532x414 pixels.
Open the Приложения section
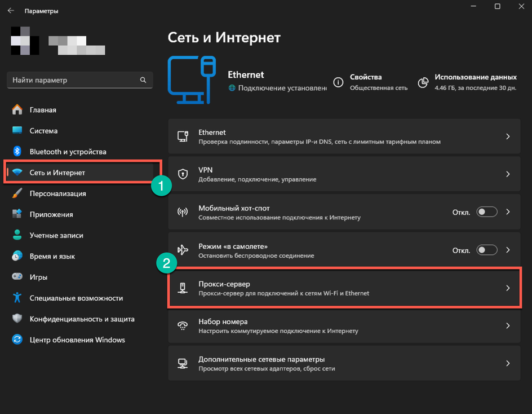[79, 214]
